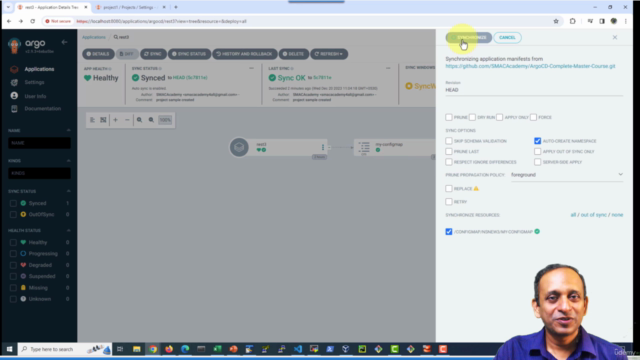This screenshot has height=360, width=640.
Task: Collapse the Argo sidebar arrow
Action: (64, 42)
